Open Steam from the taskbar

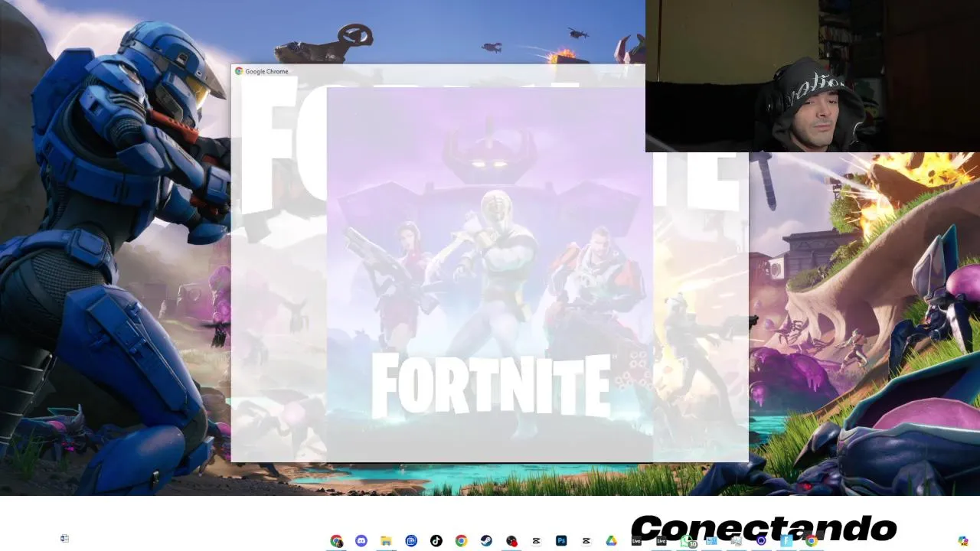[486, 541]
